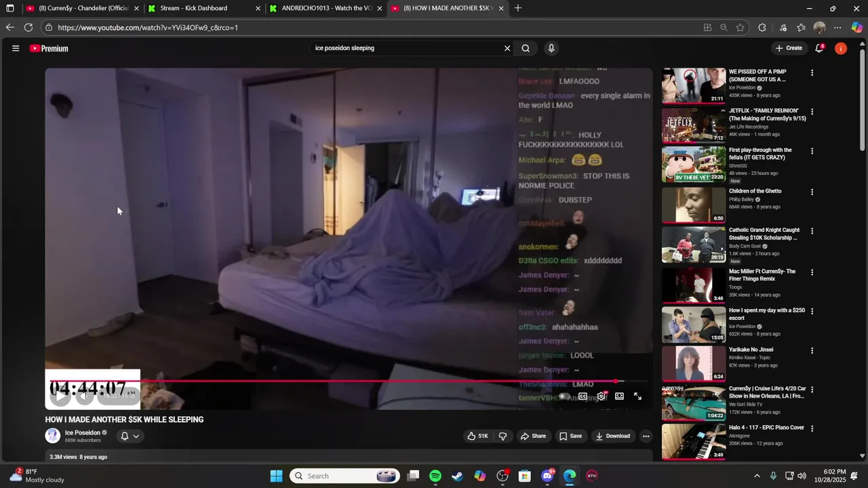868x488 pixels.
Task: Share the video
Action: pyautogui.click(x=533, y=436)
